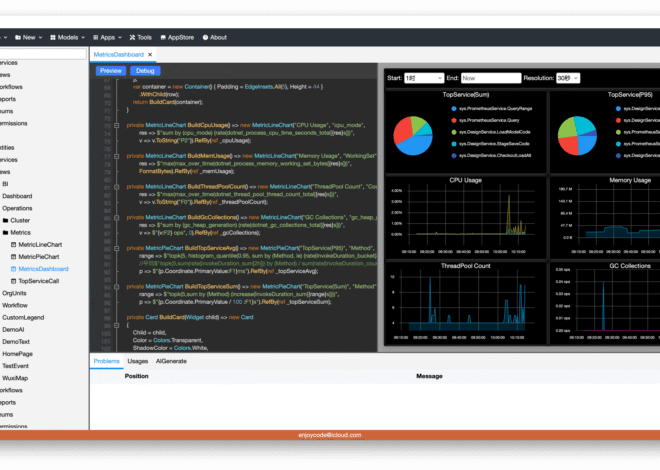660x470 pixels.
Task: Toggle sys.PrometheusService.Query legend red swatch
Action: point(454,120)
